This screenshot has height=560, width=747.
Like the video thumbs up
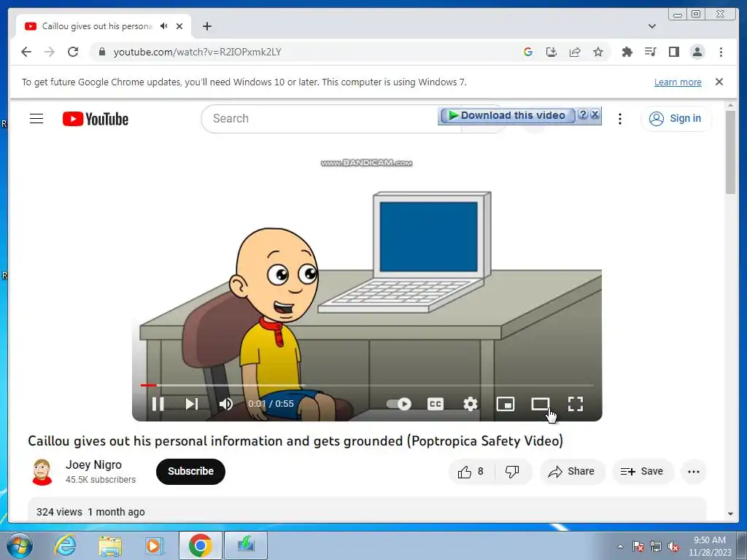point(471,472)
